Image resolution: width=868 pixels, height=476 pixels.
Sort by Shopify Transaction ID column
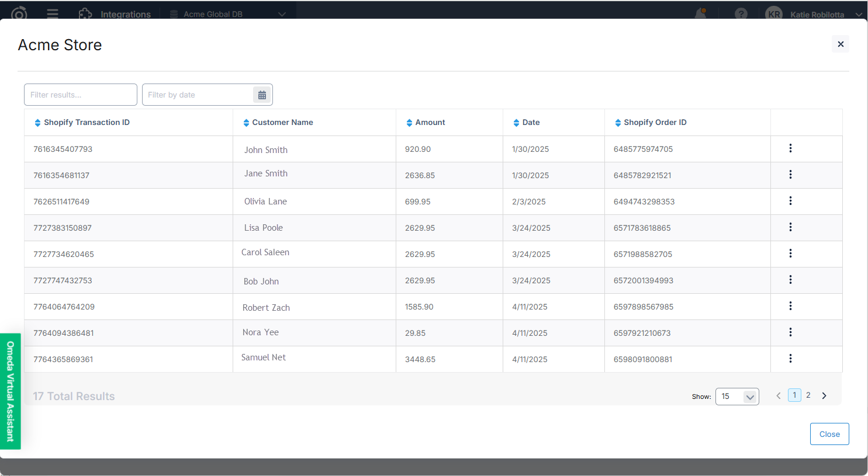(82, 123)
